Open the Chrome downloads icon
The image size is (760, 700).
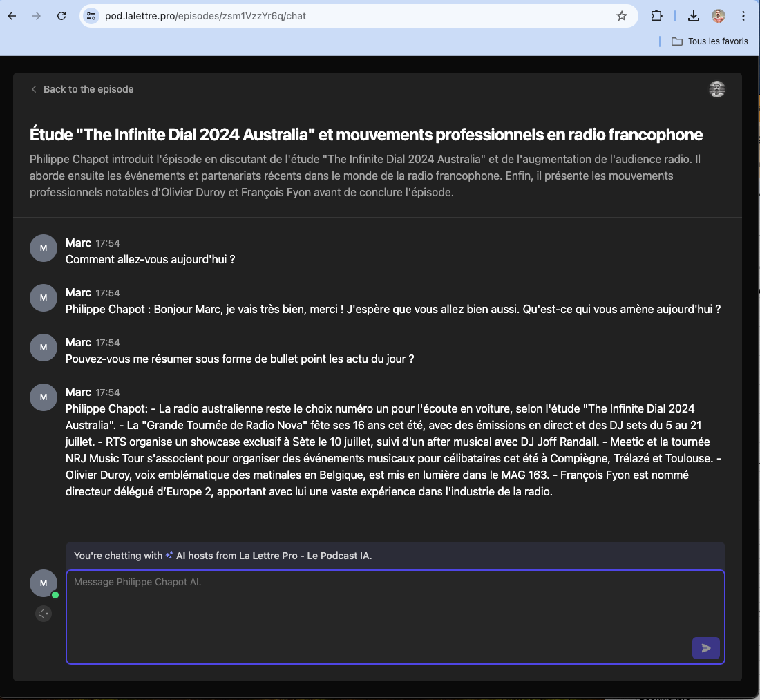point(694,16)
